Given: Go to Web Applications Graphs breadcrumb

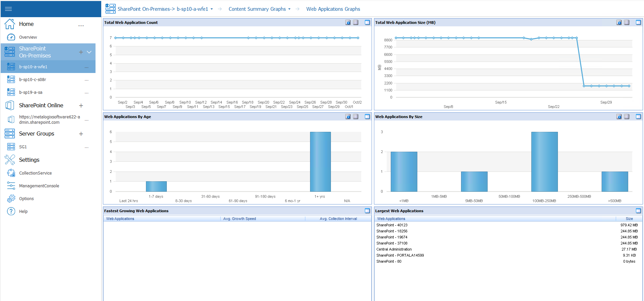Looking at the screenshot, I should tap(333, 9).
